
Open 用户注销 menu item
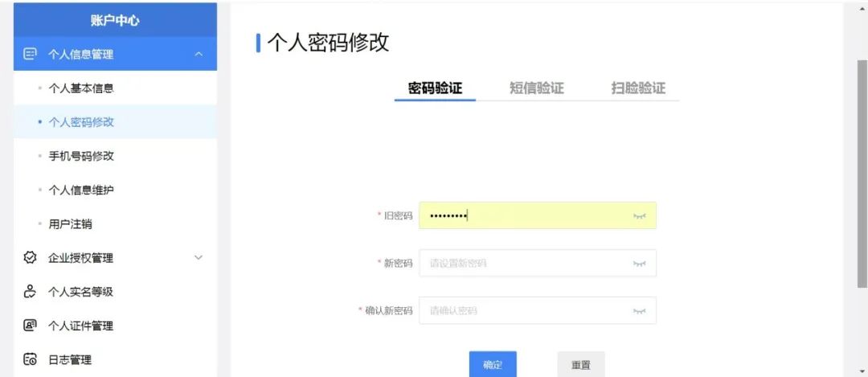click(115, 224)
